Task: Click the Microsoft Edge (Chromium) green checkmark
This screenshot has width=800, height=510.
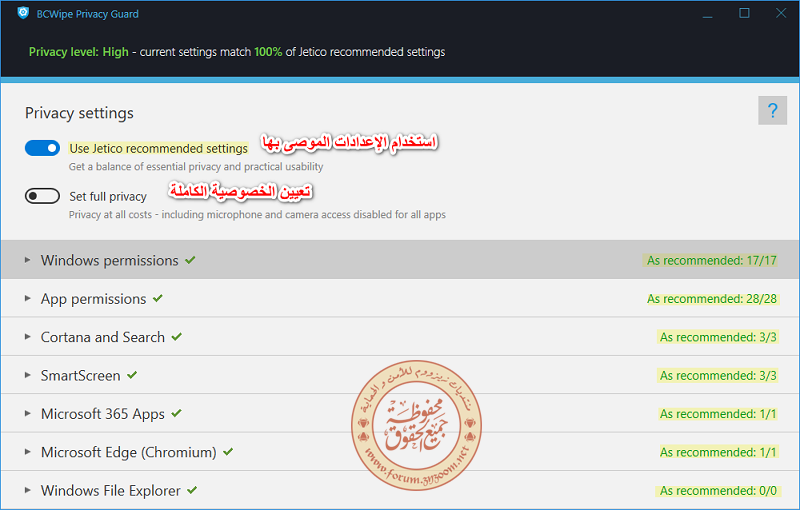Action: pos(228,451)
